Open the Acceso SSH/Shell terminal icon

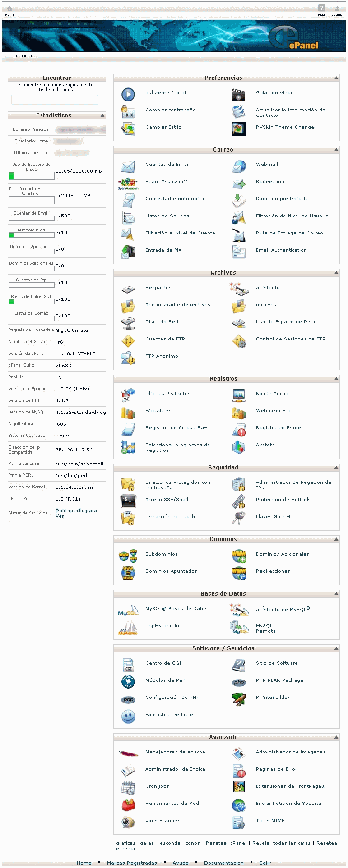pyautogui.click(x=128, y=501)
